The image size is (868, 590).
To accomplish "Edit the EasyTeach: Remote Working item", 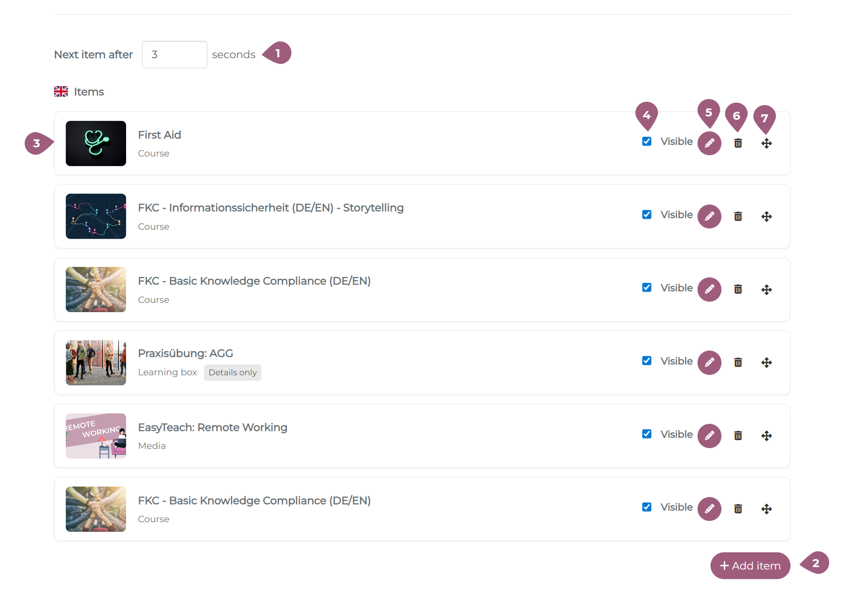I will [709, 436].
